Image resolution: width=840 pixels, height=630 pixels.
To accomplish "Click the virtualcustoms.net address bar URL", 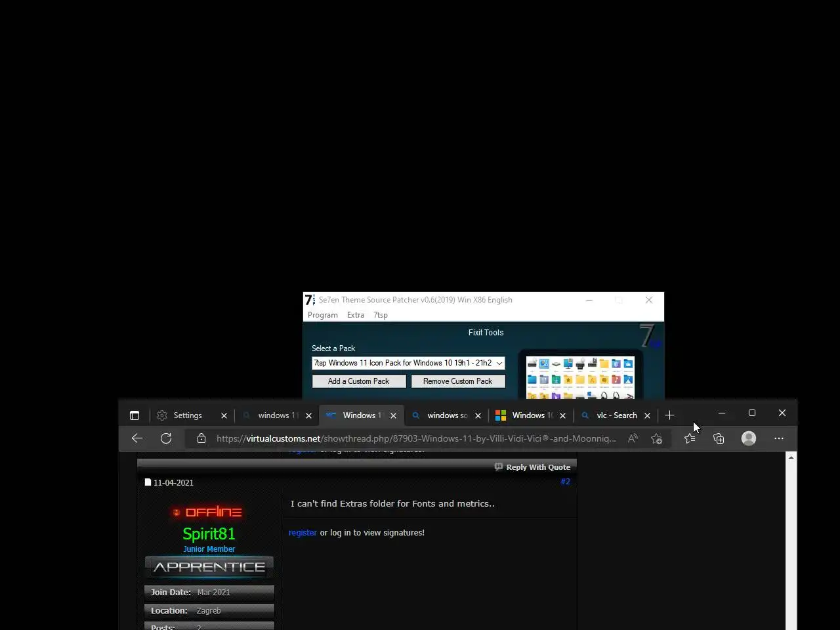I will point(416,438).
